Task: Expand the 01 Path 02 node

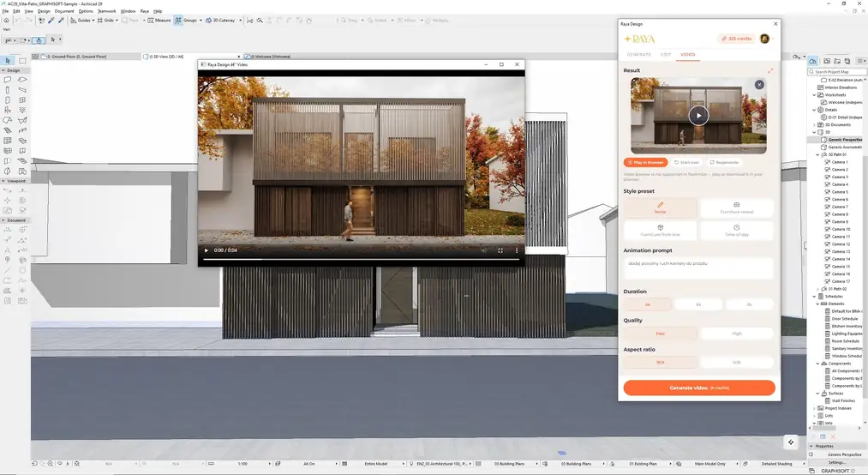Action: (x=818, y=288)
